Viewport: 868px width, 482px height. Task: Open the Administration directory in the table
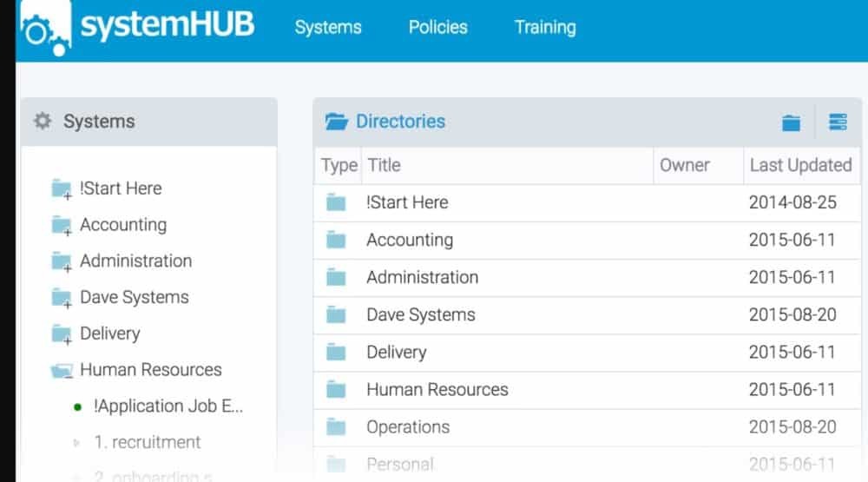coord(422,278)
